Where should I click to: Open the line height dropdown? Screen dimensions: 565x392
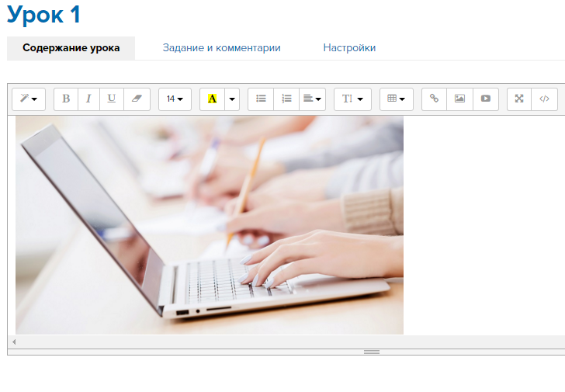[352, 99]
